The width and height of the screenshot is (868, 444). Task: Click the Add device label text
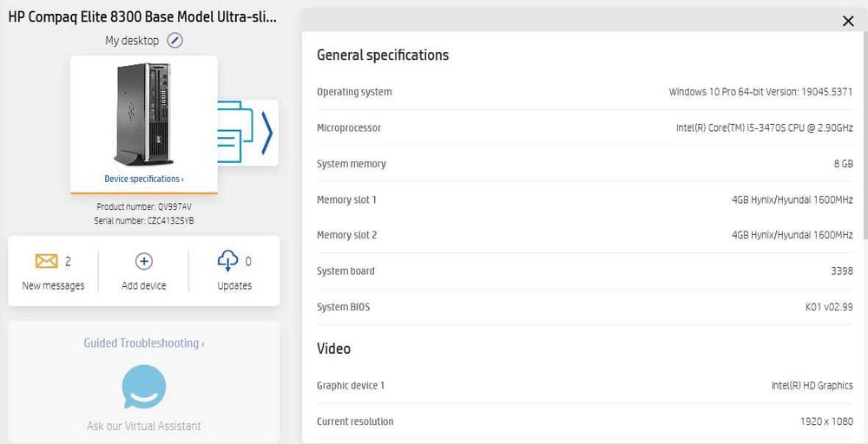tap(144, 285)
